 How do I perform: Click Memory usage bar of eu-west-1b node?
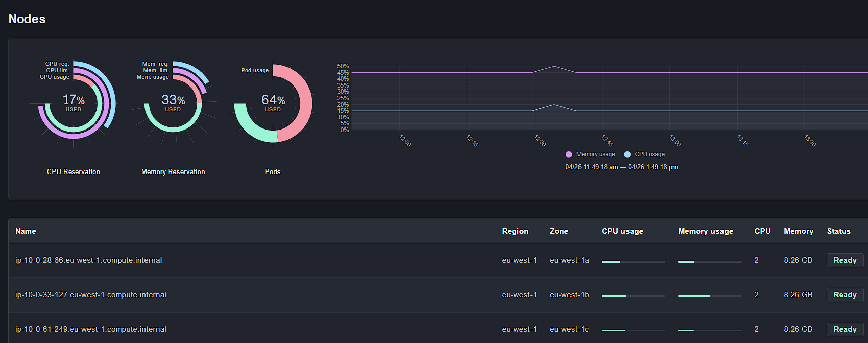point(709,296)
